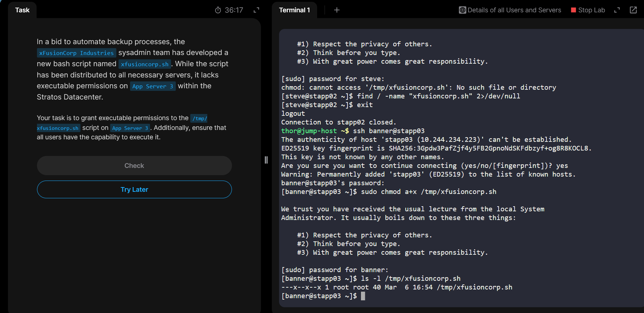Open terminal in a new window icon
Viewport: 644px width, 313px height.
pos(633,10)
